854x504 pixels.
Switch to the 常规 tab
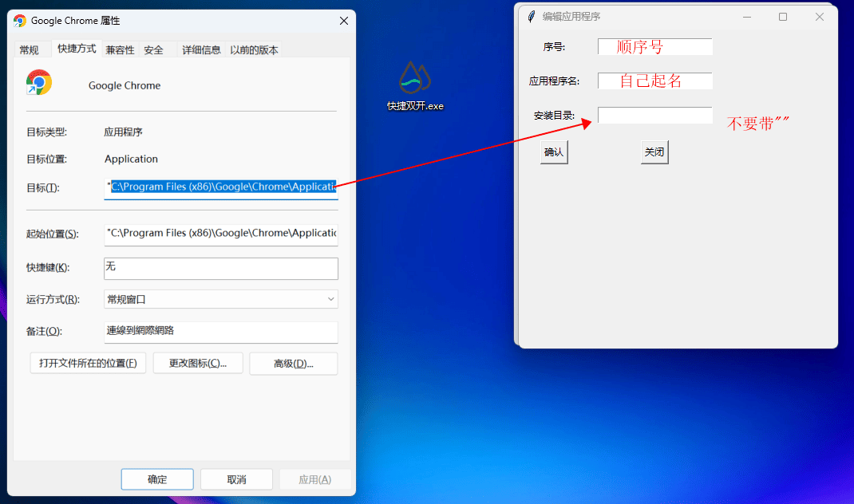[29, 50]
